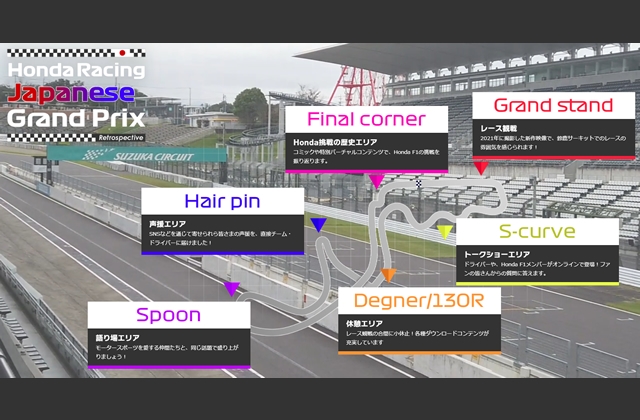This screenshot has width=640, height=420.
Task: Click the '休憩エリア' heading
Action: 364,324
